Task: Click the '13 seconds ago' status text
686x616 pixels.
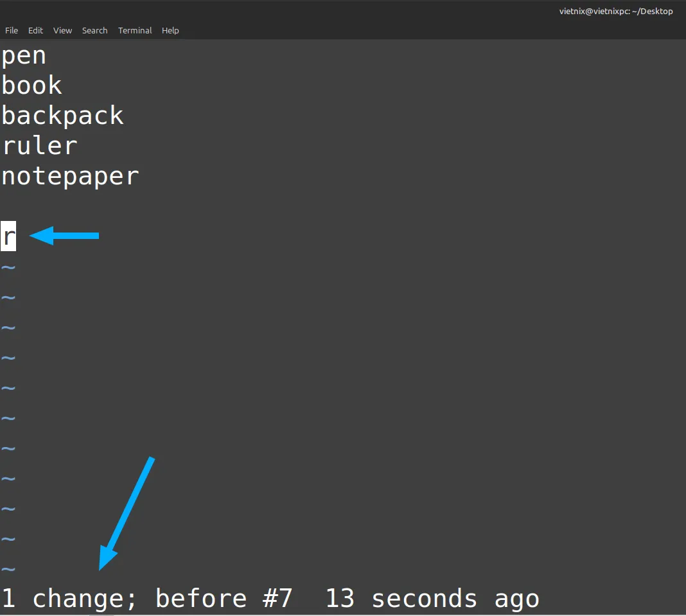Action: [432, 599]
